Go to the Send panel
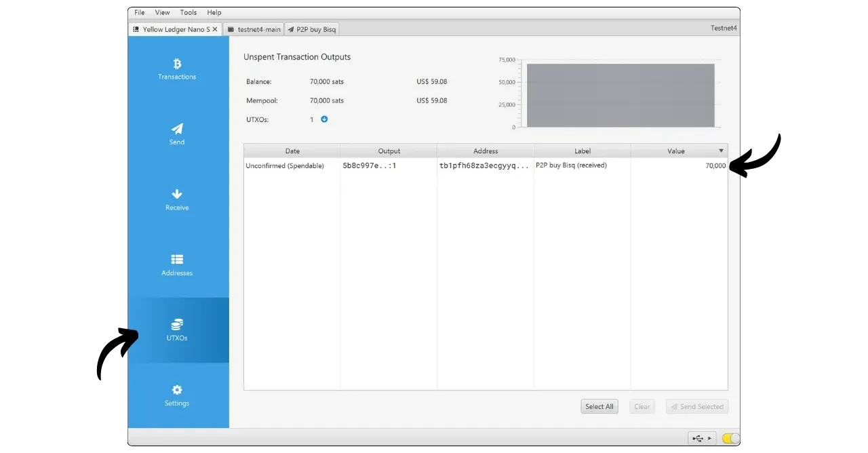The image size is (868, 453). coord(177,134)
